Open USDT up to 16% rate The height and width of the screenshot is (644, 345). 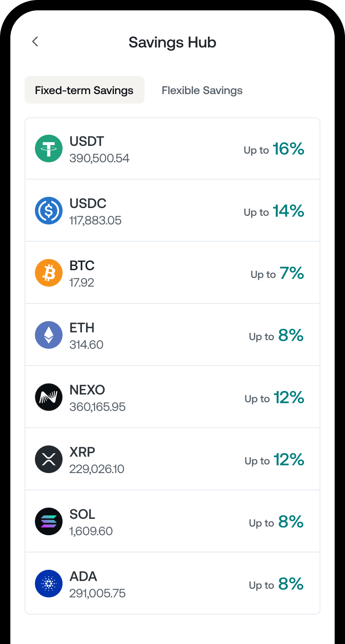click(274, 149)
